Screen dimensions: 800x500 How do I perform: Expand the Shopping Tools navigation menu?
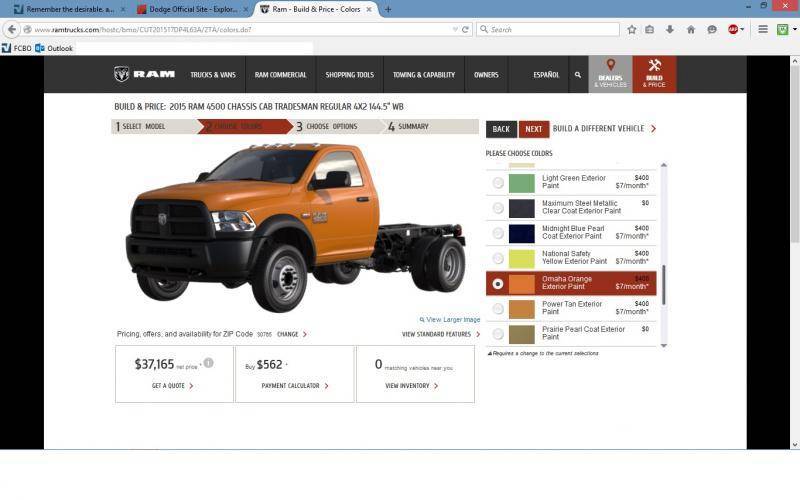tap(349, 75)
